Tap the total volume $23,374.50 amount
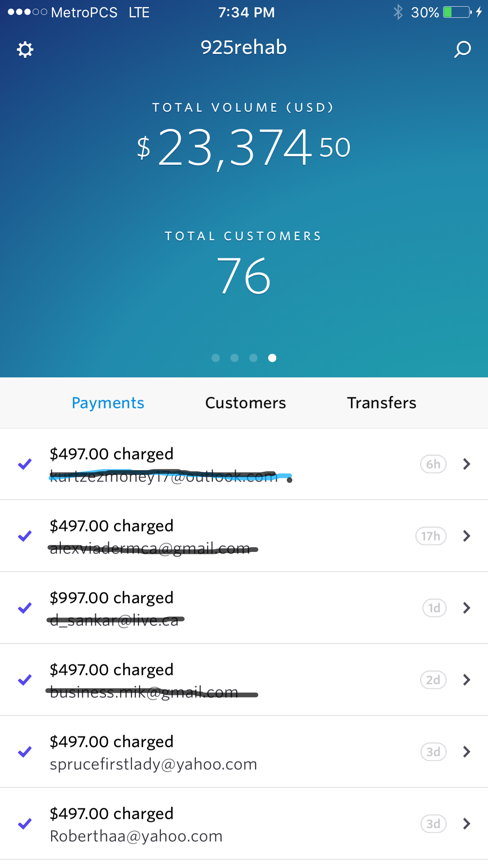The image size is (488, 868). [244, 148]
